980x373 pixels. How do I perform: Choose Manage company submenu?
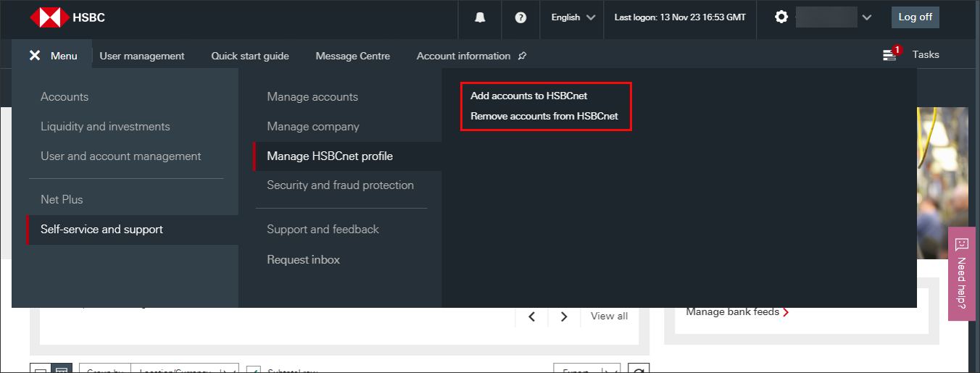point(313,127)
